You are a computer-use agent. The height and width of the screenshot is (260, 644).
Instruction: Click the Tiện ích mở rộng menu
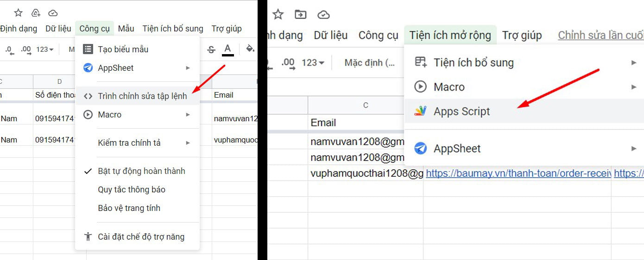pos(450,35)
